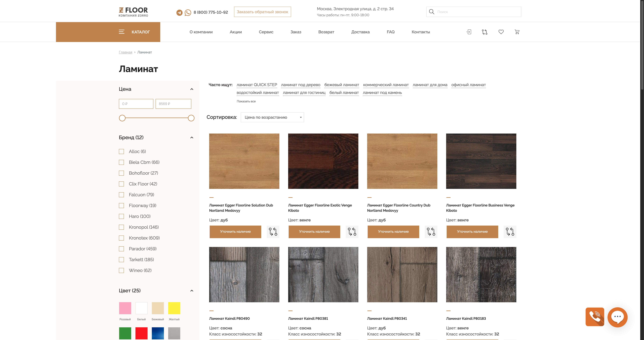Open the Возврат menu item

(x=326, y=32)
